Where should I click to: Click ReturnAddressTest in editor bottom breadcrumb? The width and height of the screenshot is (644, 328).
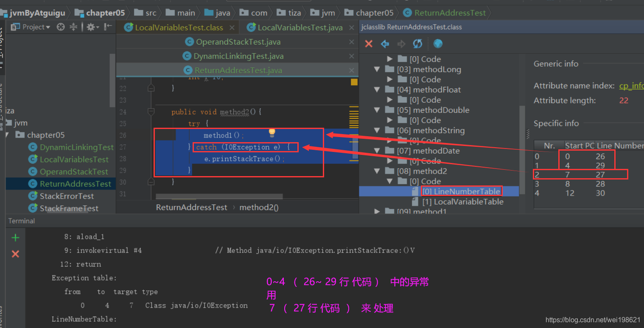point(192,207)
